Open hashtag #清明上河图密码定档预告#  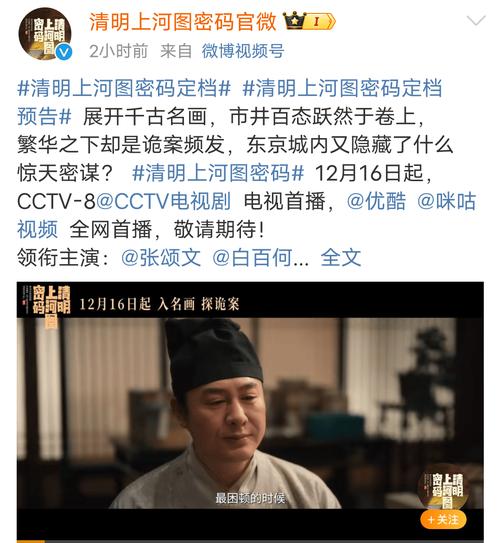(x=230, y=102)
